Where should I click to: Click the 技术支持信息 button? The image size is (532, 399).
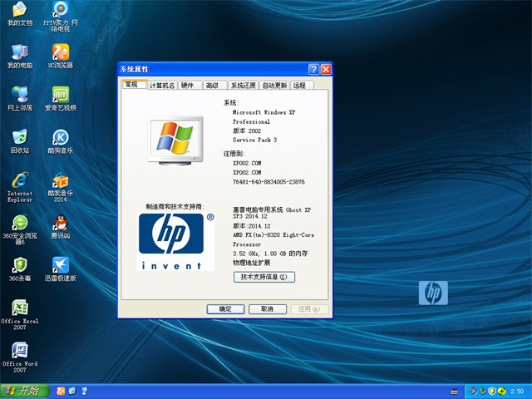[264, 277]
